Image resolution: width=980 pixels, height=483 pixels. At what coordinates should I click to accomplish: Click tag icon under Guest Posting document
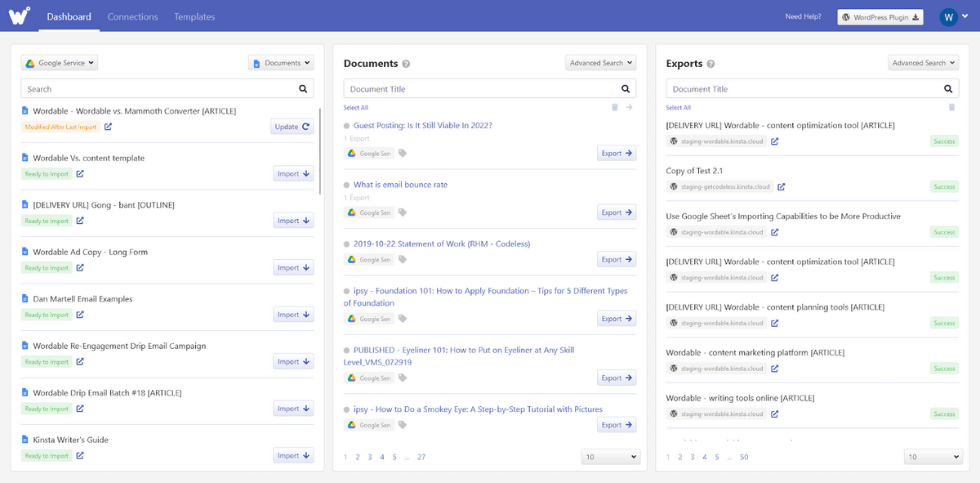pyautogui.click(x=403, y=154)
